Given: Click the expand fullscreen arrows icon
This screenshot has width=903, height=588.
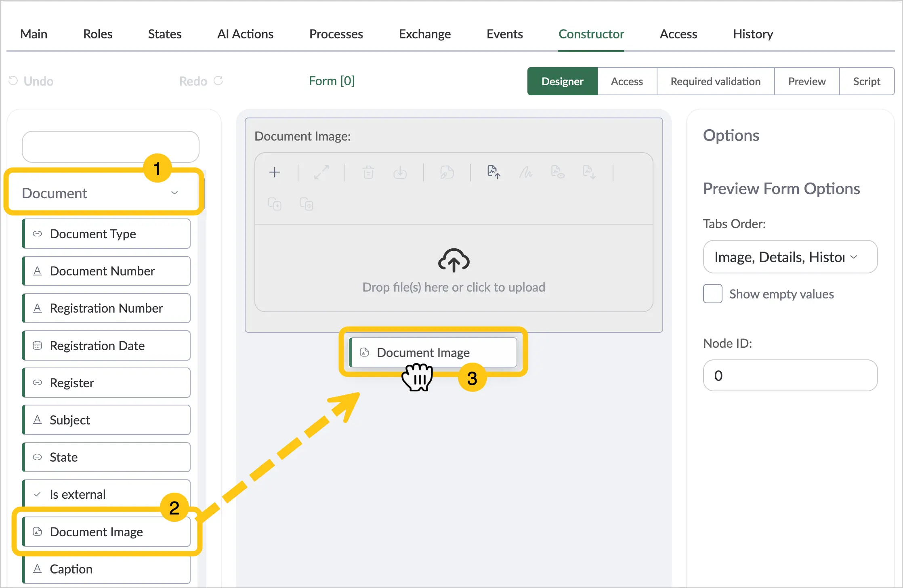Looking at the screenshot, I should [321, 172].
